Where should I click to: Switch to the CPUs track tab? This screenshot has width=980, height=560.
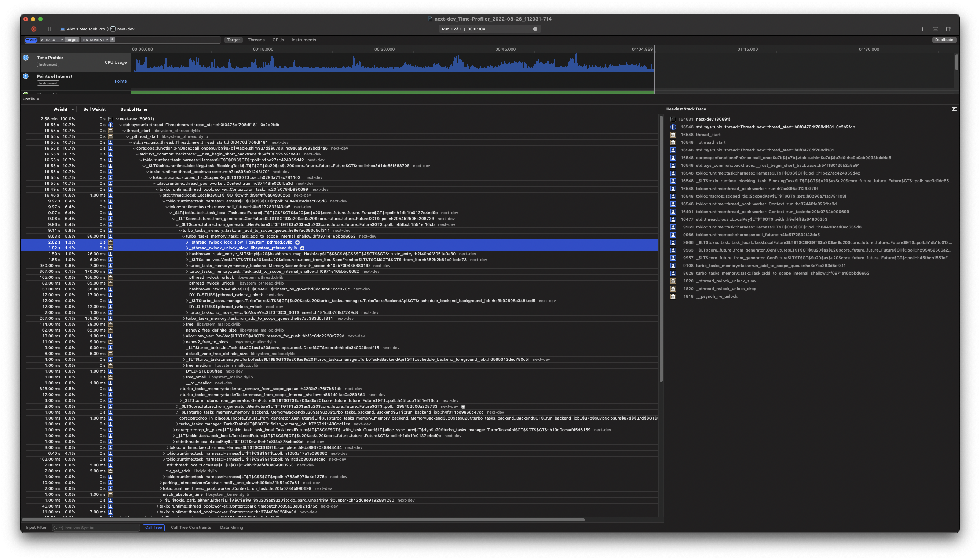[278, 40]
